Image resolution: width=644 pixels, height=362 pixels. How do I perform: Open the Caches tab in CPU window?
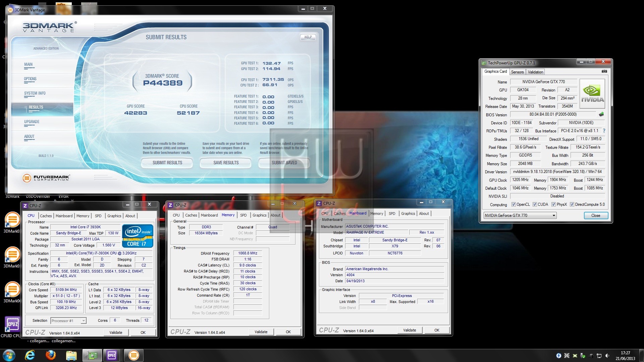point(46,216)
